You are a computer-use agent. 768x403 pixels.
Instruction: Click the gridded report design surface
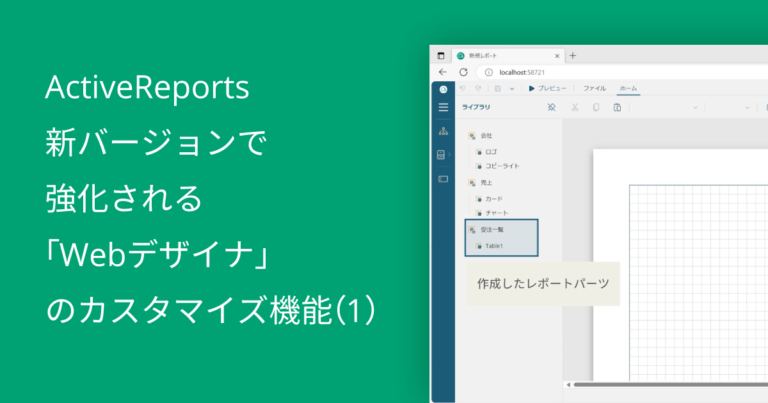(698, 283)
